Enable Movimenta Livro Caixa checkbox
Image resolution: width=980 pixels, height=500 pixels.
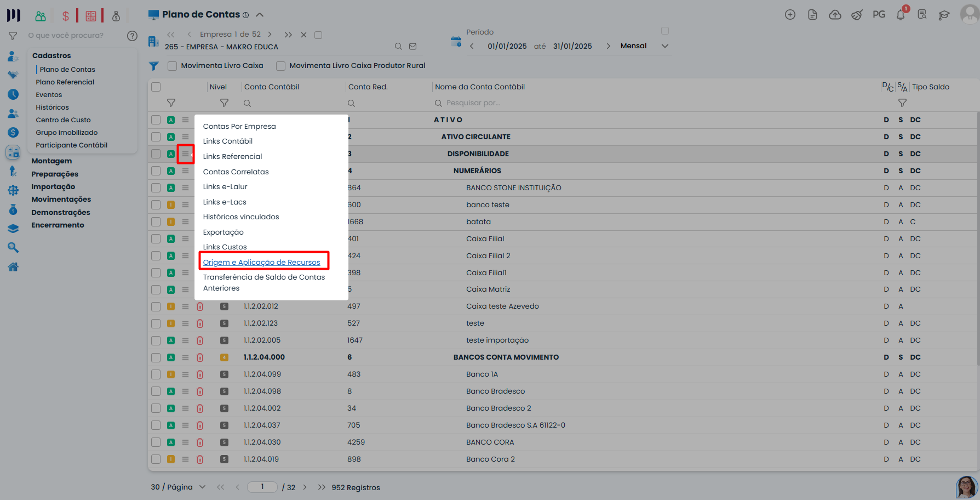(x=172, y=66)
